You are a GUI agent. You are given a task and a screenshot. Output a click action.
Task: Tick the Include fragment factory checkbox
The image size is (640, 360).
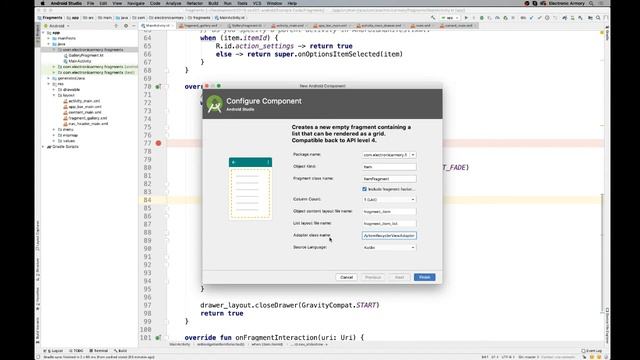364,189
